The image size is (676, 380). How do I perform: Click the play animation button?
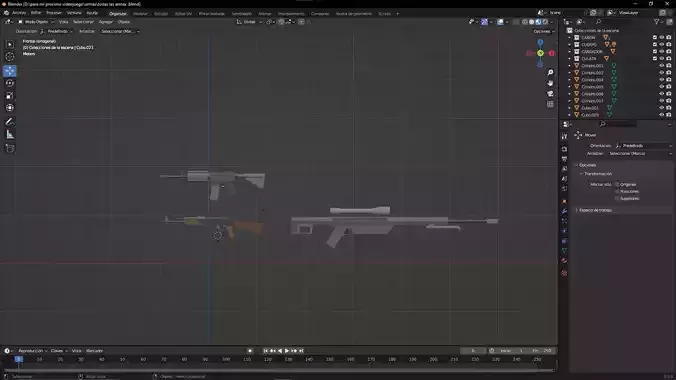point(287,351)
